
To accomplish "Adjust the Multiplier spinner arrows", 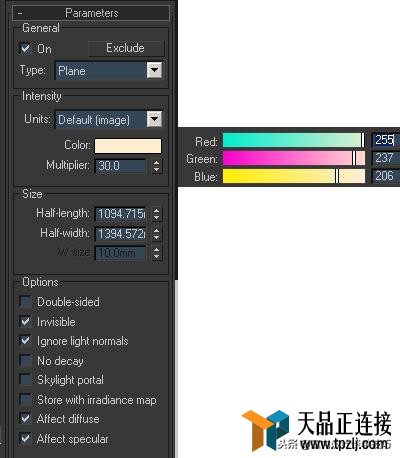I will point(157,166).
